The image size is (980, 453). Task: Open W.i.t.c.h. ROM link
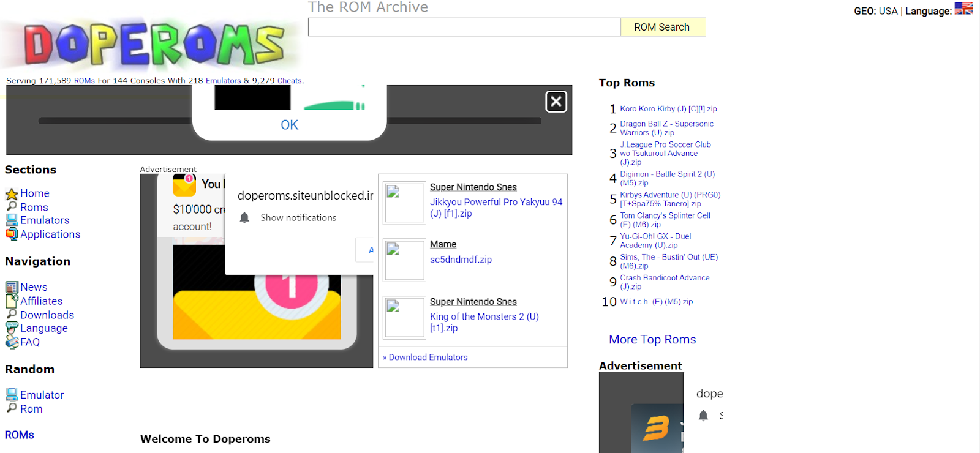click(x=657, y=302)
